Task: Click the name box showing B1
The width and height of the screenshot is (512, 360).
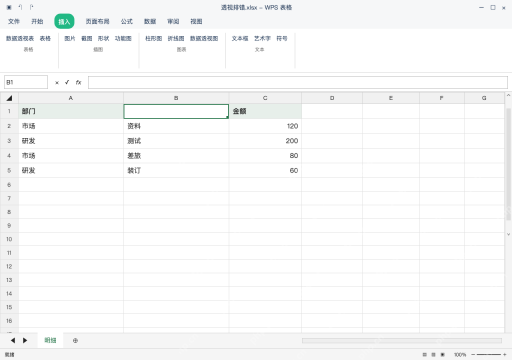Action: [x=26, y=82]
